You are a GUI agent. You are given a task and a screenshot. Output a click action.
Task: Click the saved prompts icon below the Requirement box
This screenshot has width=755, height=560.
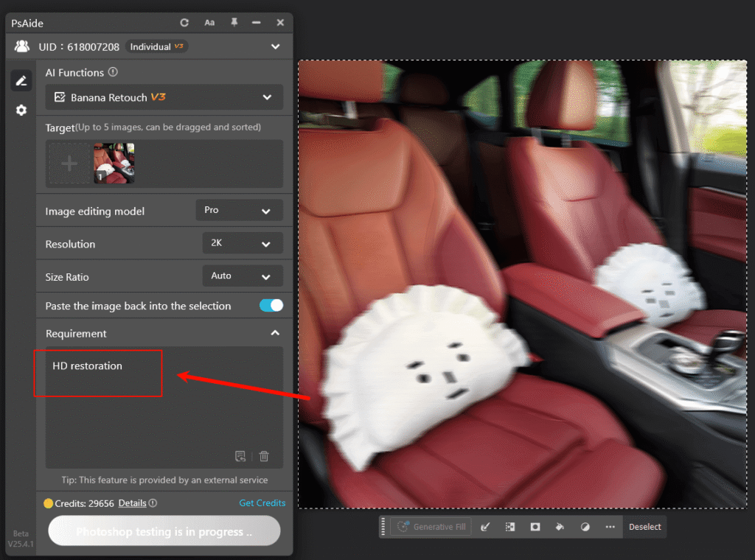(240, 456)
